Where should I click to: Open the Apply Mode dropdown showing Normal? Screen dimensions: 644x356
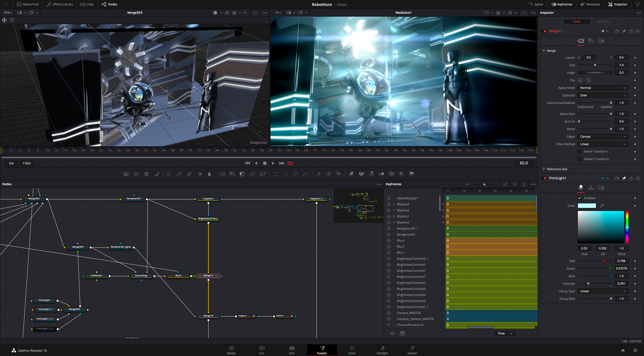pos(603,88)
